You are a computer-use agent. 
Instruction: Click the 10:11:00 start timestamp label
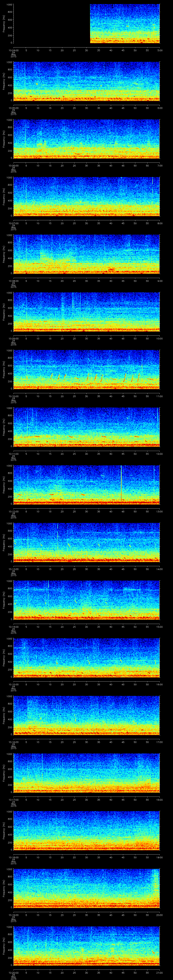13,454
